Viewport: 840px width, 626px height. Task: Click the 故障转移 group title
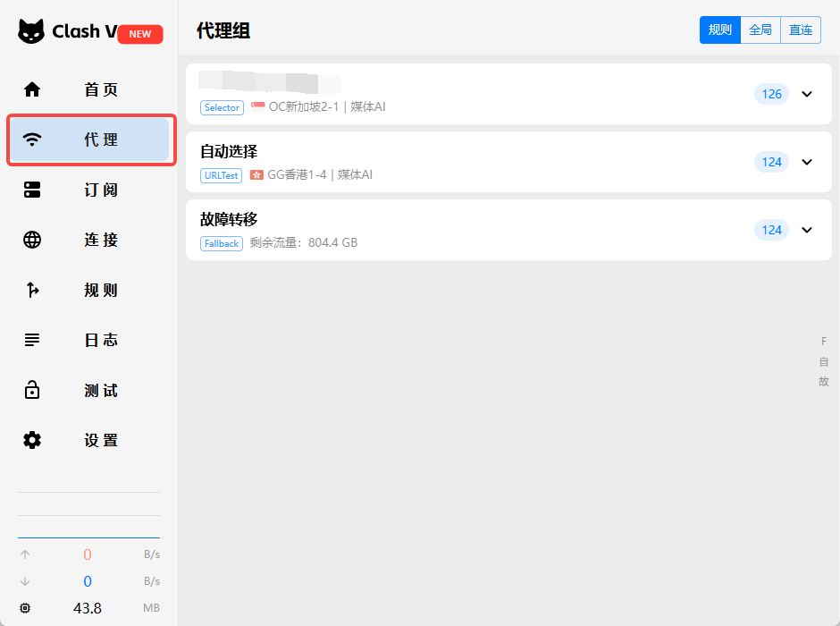[229, 219]
